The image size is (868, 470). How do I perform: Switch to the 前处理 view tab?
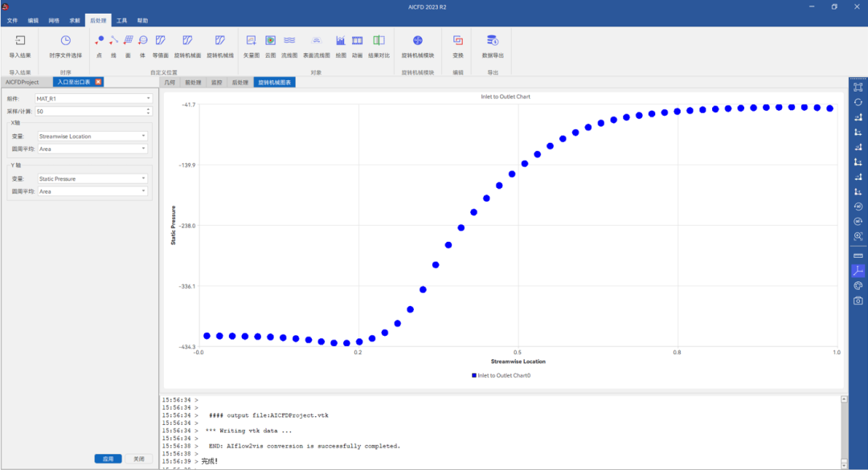(x=193, y=83)
